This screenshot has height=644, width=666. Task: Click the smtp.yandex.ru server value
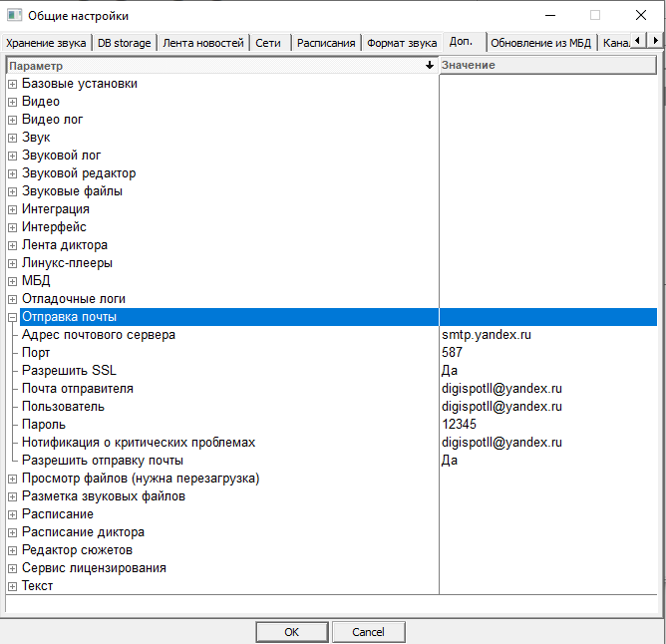[x=487, y=335]
